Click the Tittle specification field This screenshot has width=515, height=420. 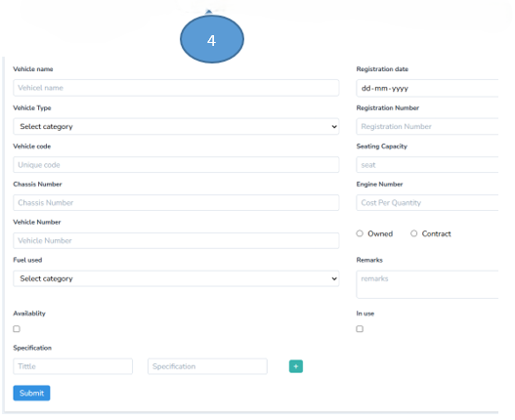click(x=73, y=366)
